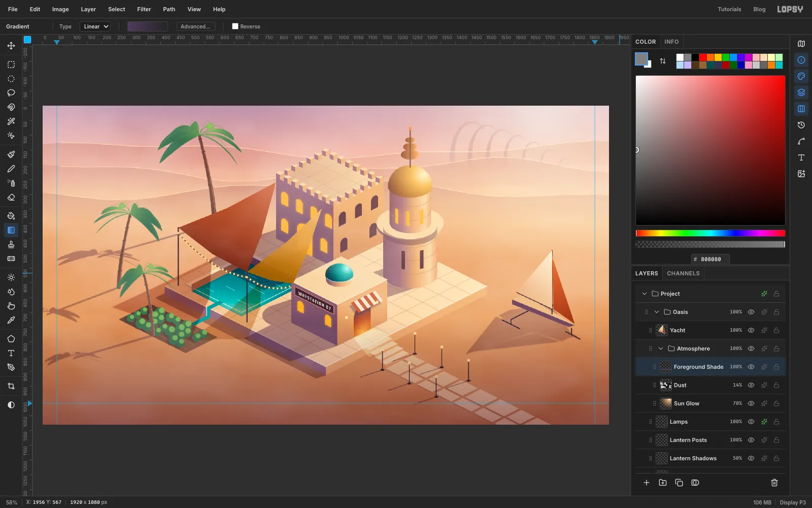Viewport: 812px width, 508px height.
Task: Select the Rectangular Marquee tool
Action: pyautogui.click(x=11, y=65)
